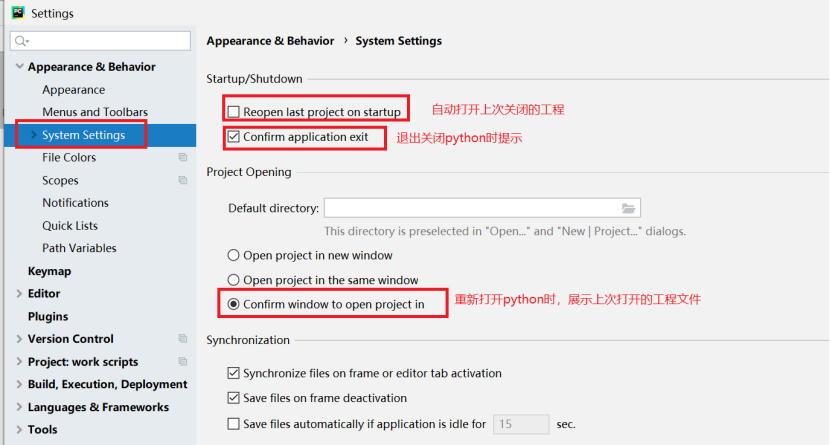The image size is (830, 445).
Task: Click the project-level copy icon next to File Colors
Action: click(183, 157)
